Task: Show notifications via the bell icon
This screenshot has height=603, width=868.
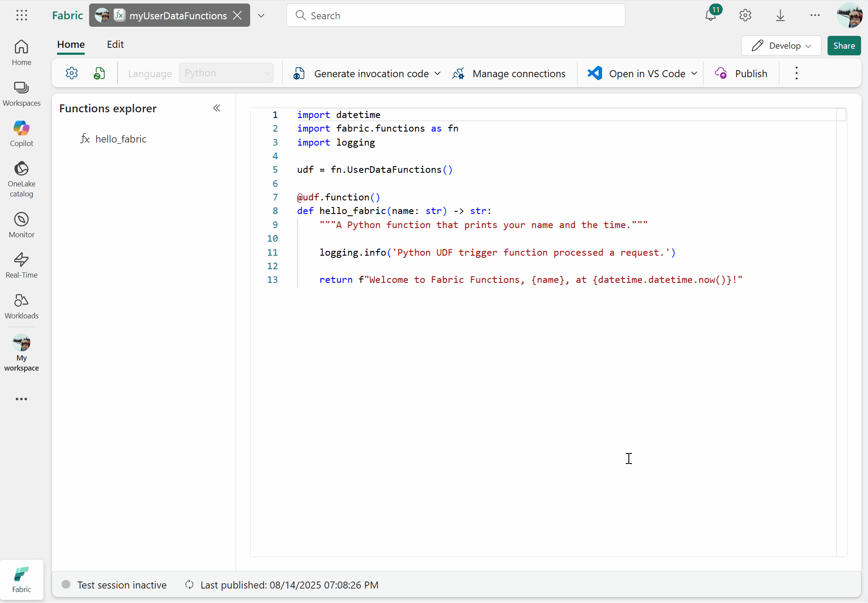Action: tap(711, 15)
